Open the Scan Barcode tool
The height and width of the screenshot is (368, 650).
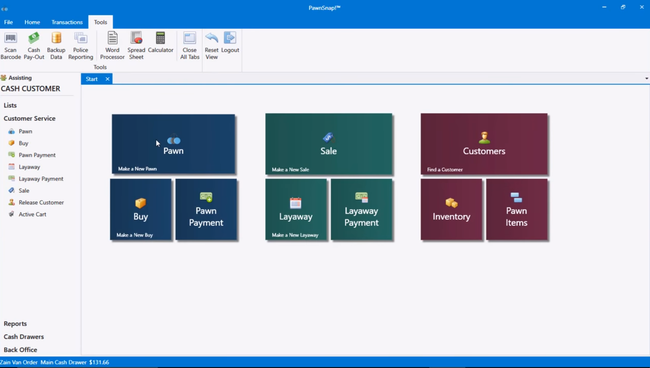click(x=10, y=46)
